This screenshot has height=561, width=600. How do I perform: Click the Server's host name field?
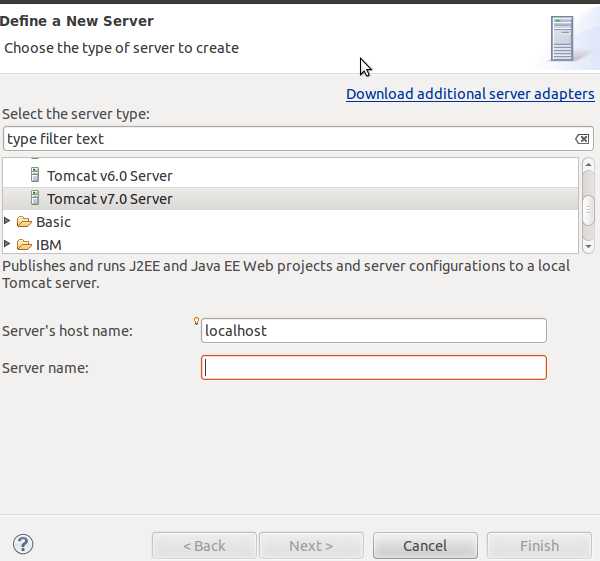374,331
